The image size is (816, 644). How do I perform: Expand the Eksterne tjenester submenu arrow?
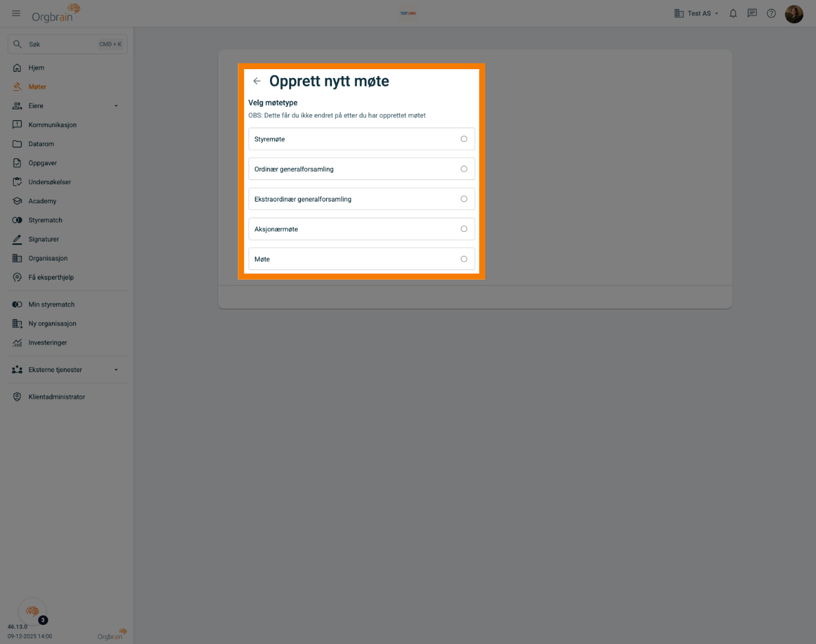coord(116,370)
